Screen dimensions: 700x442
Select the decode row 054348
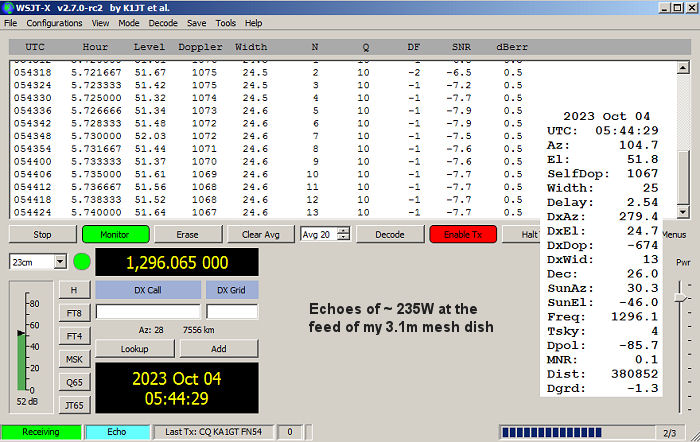(x=268, y=136)
